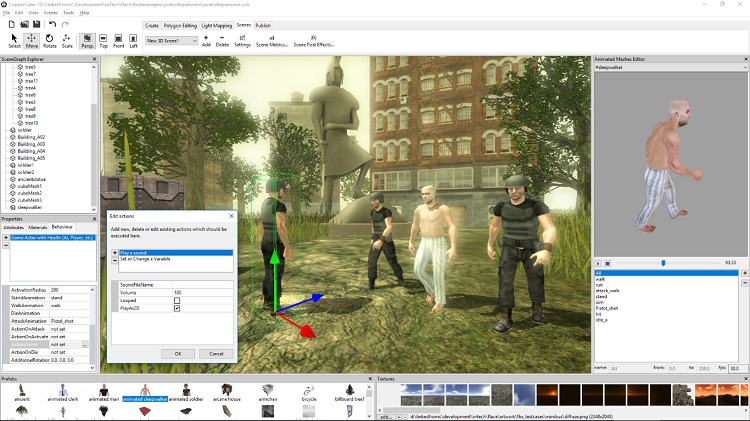Click the add button in Textures panel
Image resolution: width=750 pixels, height=421 pixels.
pyautogui.click(x=386, y=417)
